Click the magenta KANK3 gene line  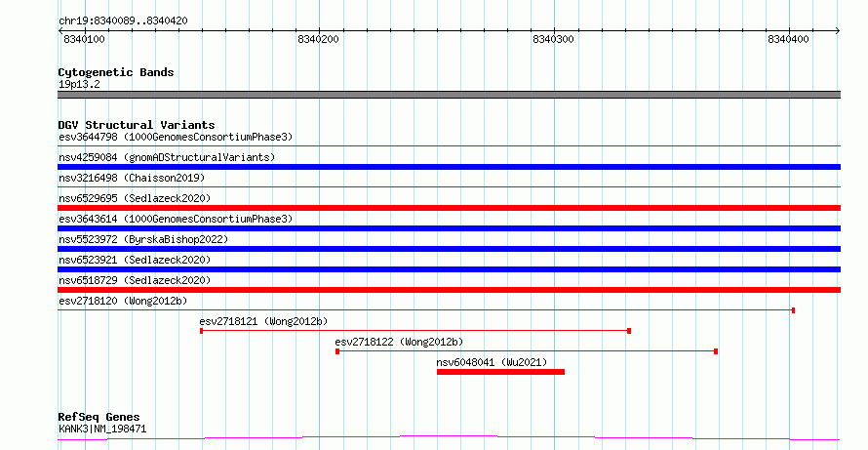[449, 438]
